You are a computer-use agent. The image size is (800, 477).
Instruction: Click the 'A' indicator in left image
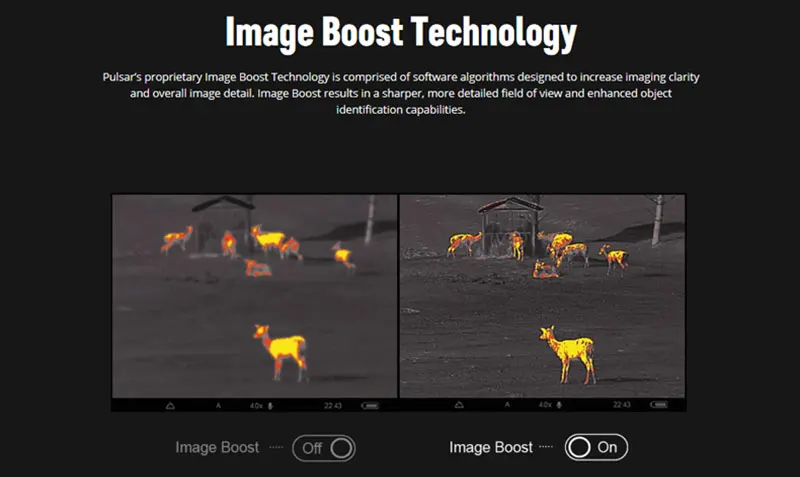point(218,406)
